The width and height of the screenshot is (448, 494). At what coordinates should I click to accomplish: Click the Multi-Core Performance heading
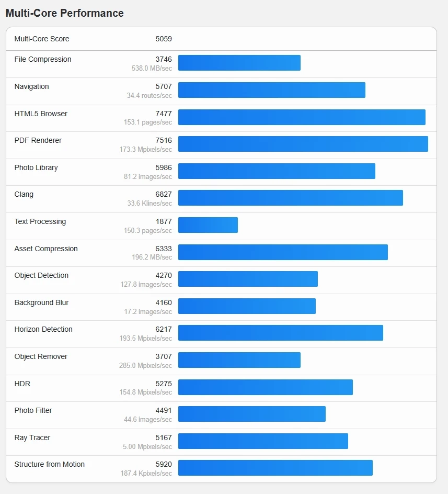65,13
